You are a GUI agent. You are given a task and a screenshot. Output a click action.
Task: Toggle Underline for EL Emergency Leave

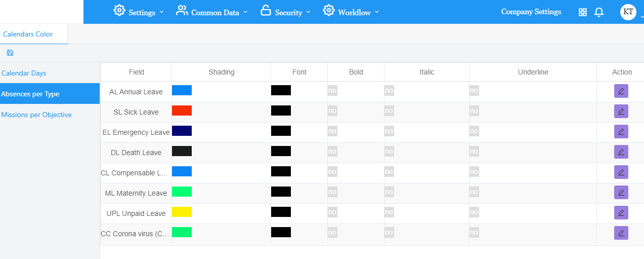coord(474,131)
